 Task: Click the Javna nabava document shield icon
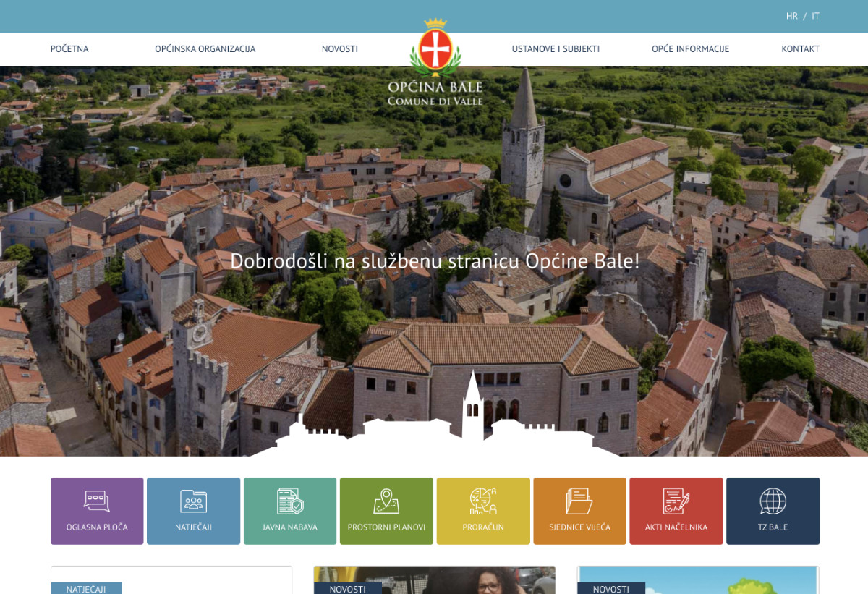(290, 501)
